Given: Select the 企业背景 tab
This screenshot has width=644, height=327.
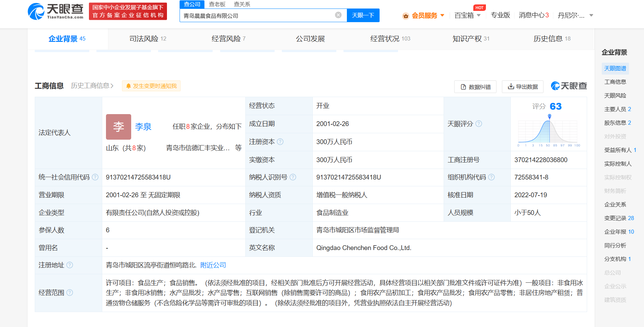Looking at the screenshot, I should pos(67,39).
